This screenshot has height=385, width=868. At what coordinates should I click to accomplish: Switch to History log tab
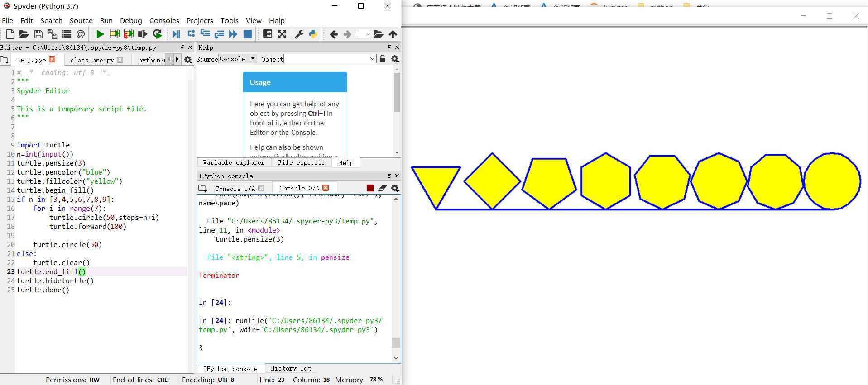[x=291, y=368]
